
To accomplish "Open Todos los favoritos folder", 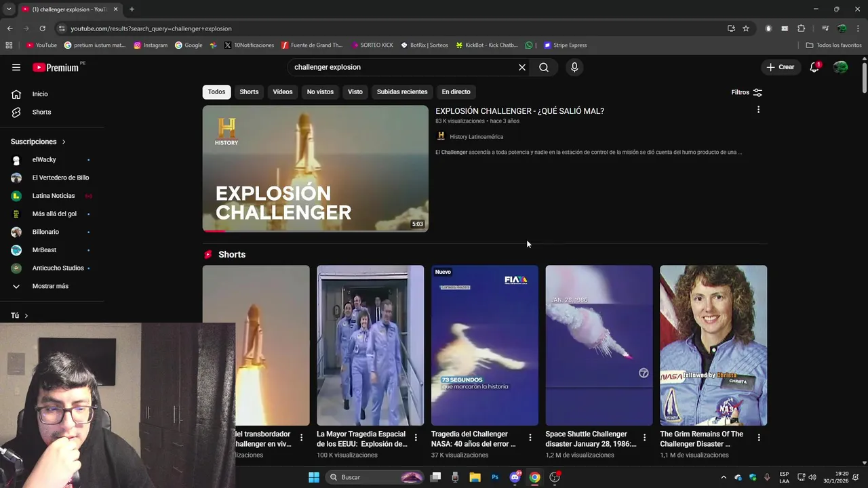I will (833, 45).
